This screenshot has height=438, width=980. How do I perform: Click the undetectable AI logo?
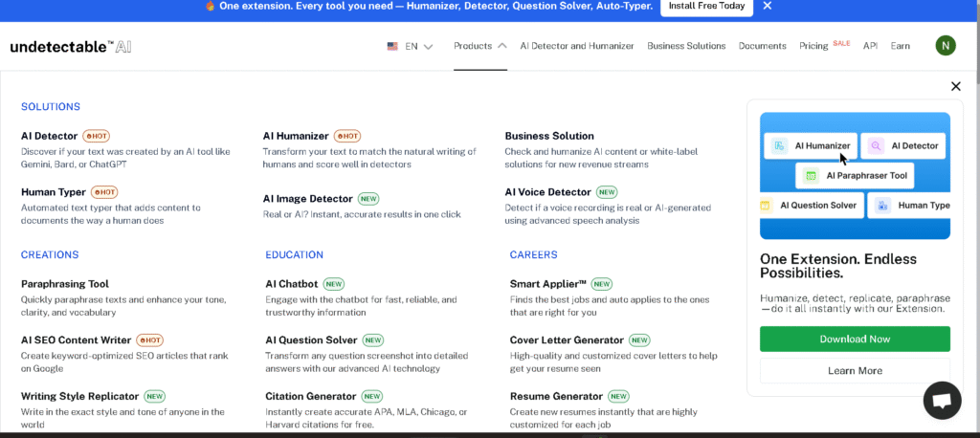coord(71,47)
